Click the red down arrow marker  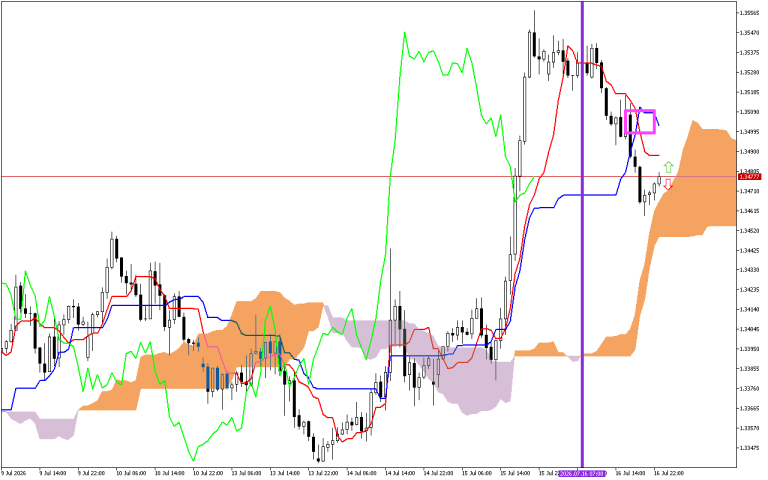point(668,184)
